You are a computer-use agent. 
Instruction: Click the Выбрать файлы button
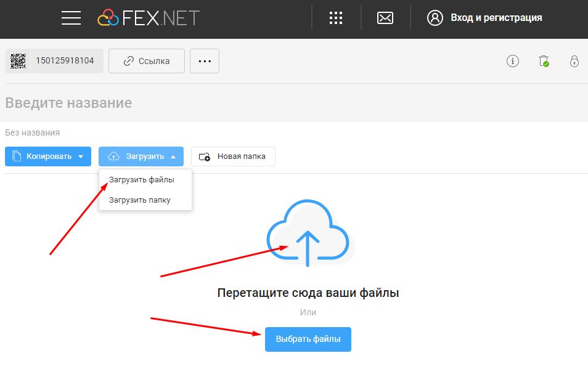(308, 339)
